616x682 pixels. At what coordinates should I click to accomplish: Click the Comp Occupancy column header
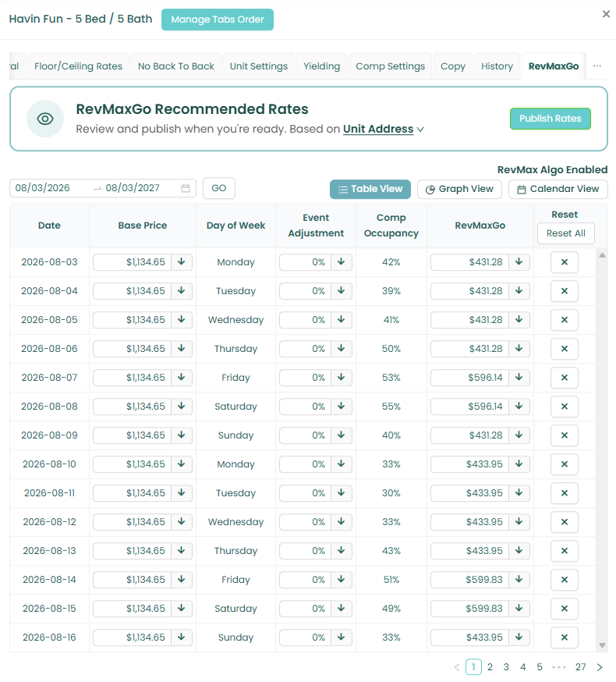[391, 226]
